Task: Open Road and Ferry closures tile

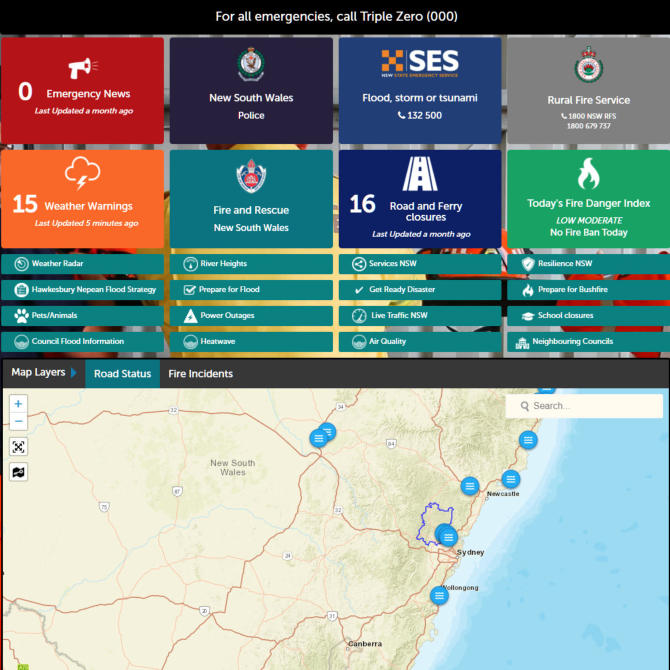Action: 420,199
